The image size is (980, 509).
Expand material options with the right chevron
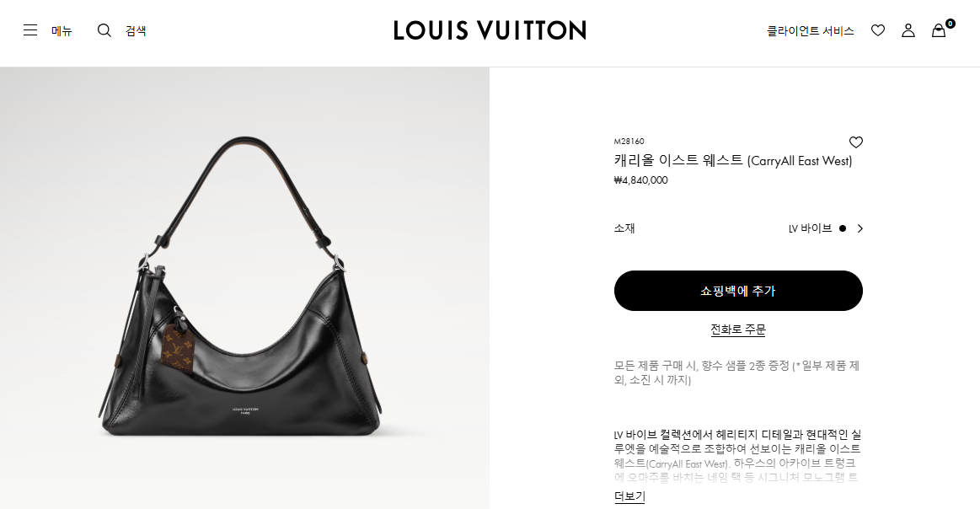click(x=860, y=228)
